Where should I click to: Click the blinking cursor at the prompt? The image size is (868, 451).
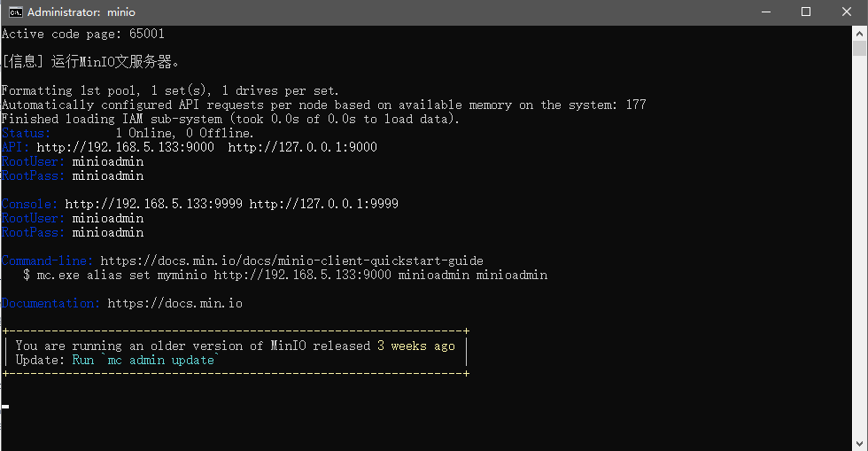pyautogui.click(x=5, y=407)
